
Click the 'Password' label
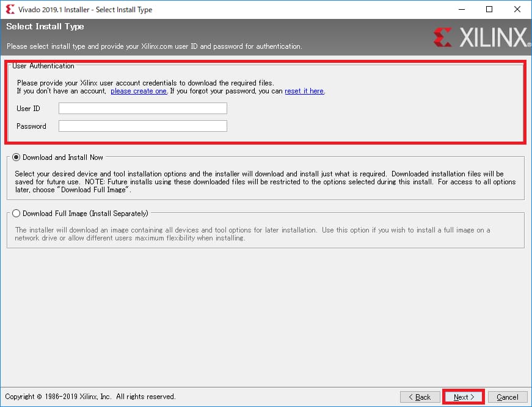tap(31, 126)
